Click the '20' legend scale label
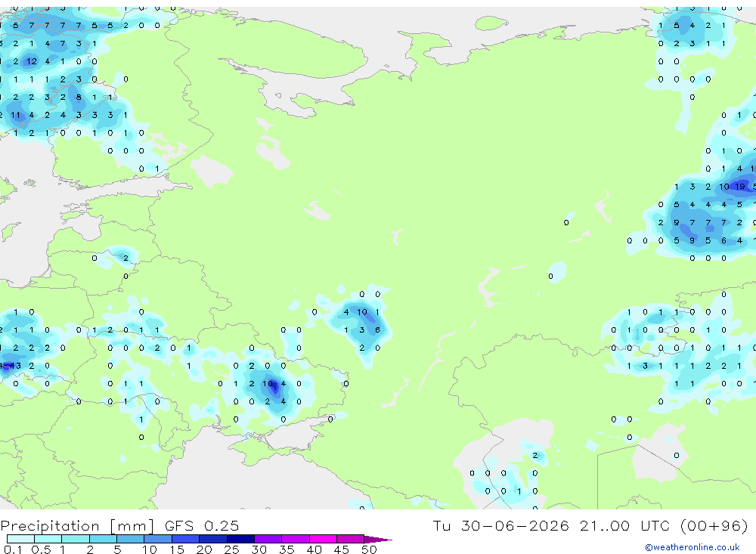Image resolution: width=756 pixels, height=554 pixels. pos(204,549)
